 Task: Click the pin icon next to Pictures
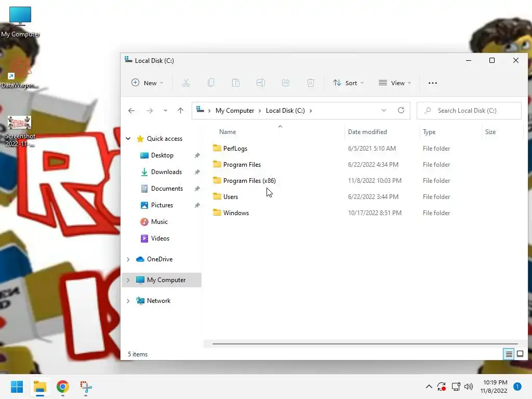(197, 205)
